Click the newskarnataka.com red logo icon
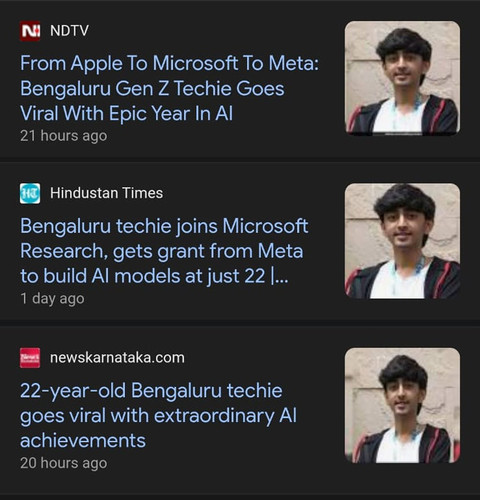 click(30, 358)
